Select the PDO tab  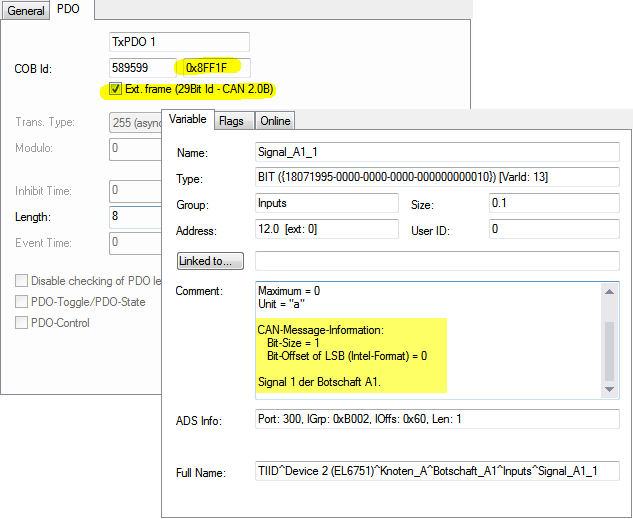point(68,9)
